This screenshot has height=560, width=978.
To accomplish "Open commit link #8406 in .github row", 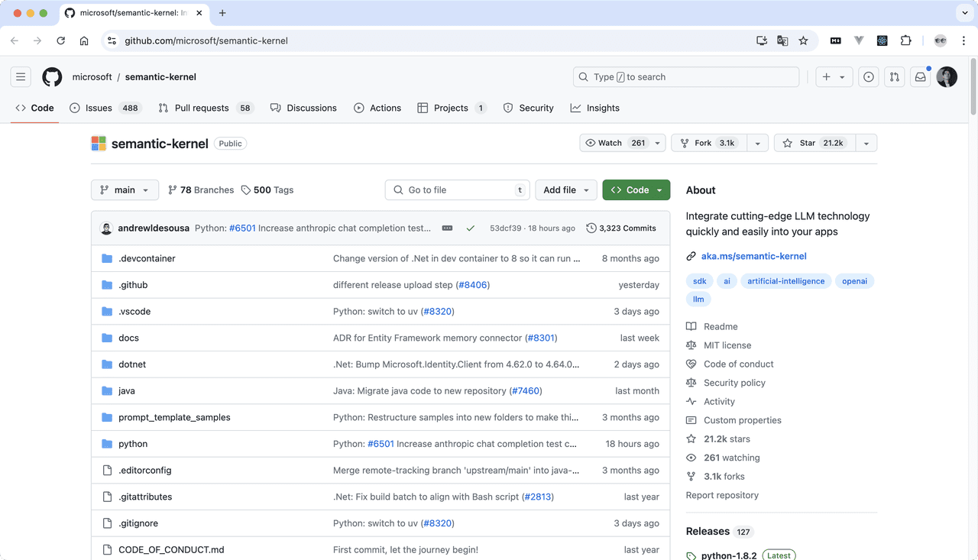I will pos(473,285).
